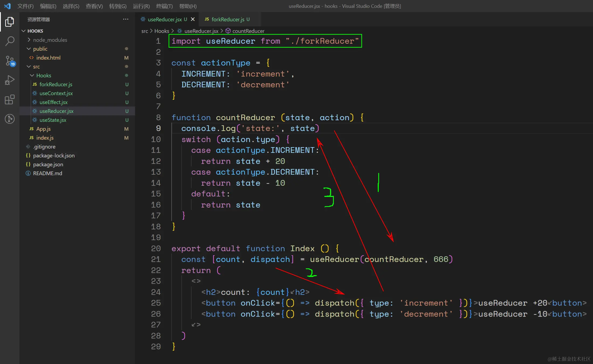Expand the node_modules folder
593x364 pixels.
point(50,40)
